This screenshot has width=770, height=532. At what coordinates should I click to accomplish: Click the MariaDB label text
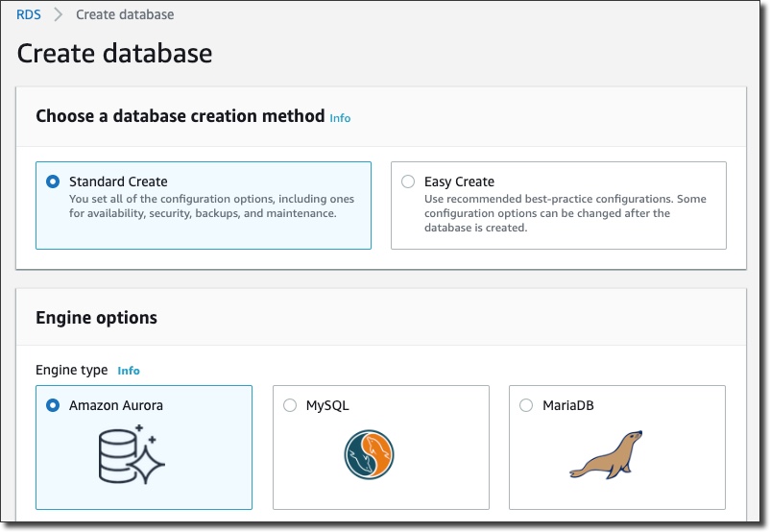[568, 405]
